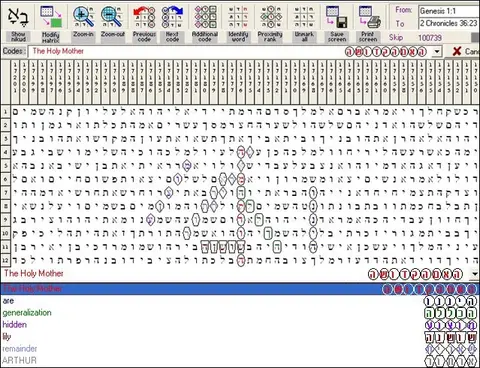480x368 pixels.
Task: Select the Zoom-in magnifier icon
Action: (x=83, y=16)
